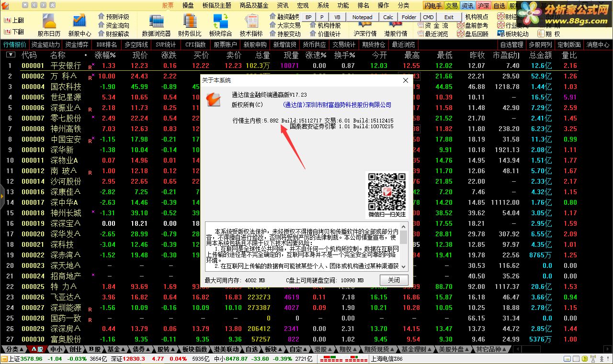The width and height of the screenshot is (613, 364).
Task: Open 消息中心 message center
Action: 598,44
